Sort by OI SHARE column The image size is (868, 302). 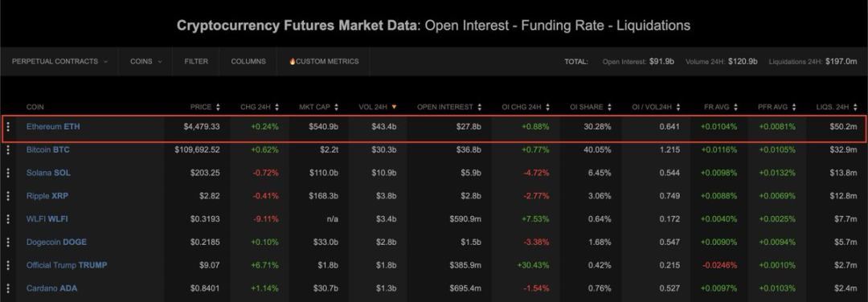[x=591, y=107]
